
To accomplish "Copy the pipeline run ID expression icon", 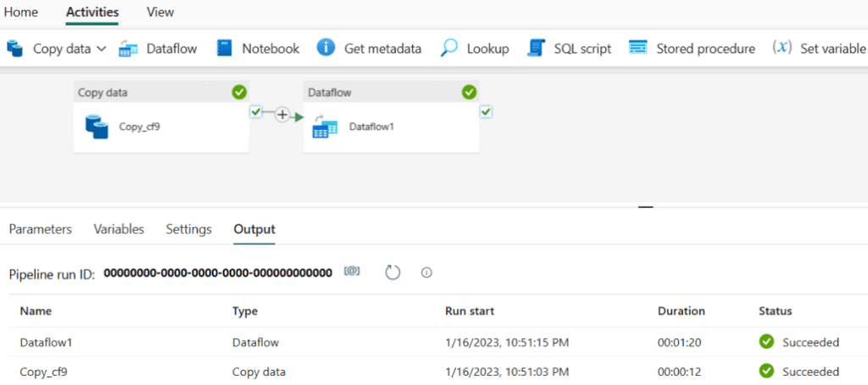I will coord(352,271).
